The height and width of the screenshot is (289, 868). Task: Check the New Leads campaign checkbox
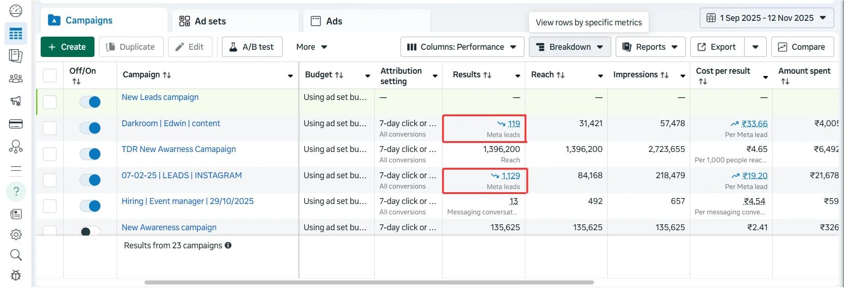click(x=50, y=102)
